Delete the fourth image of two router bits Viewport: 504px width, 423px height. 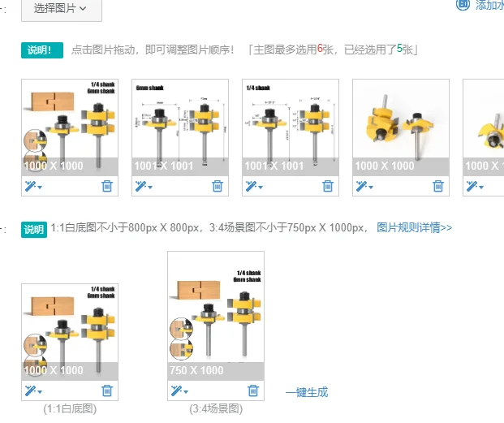(x=437, y=186)
